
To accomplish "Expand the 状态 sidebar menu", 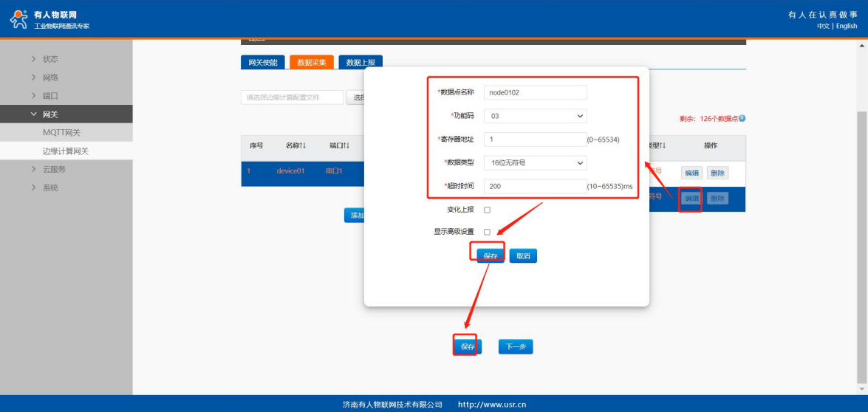I will click(50, 59).
